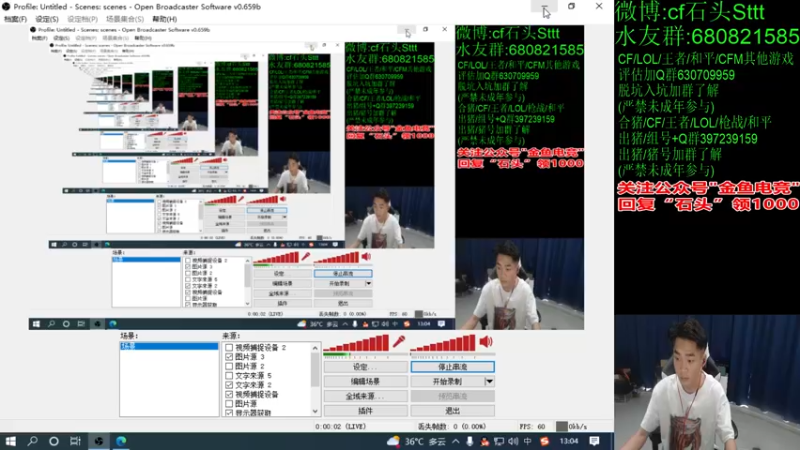Mute the microphone via its mic icon
Image resolution: width=800 pixels, height=450 pixels.
(x=398, y=342)
